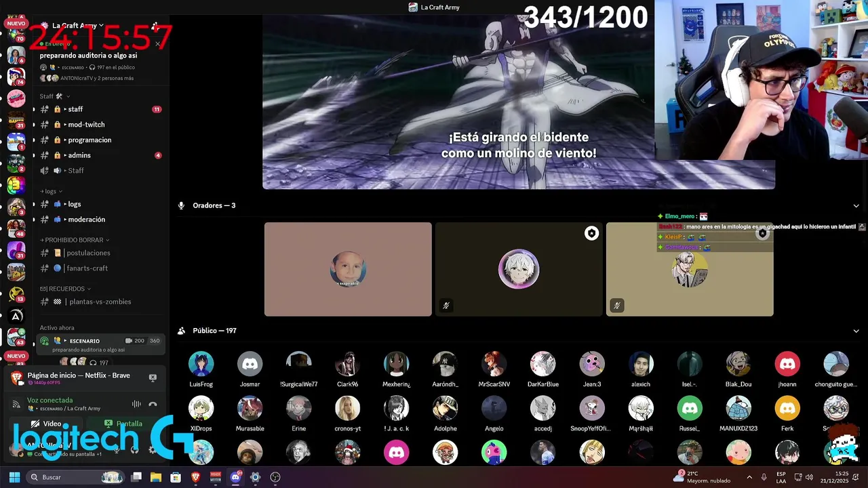
Task: Open the admins channel
Action: click(x=100, y=155)
